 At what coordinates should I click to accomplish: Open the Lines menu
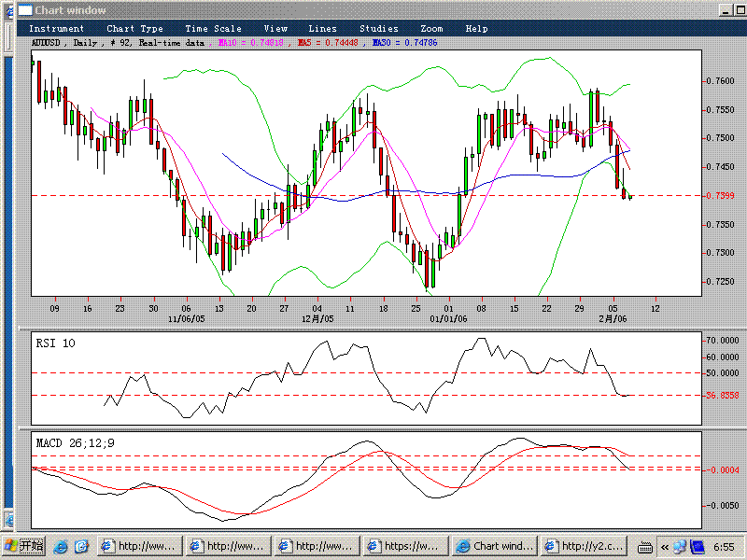click(322, 29)
